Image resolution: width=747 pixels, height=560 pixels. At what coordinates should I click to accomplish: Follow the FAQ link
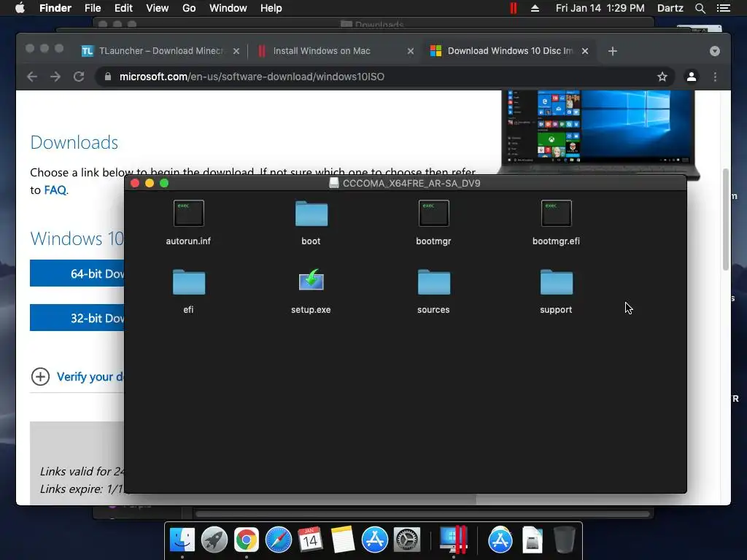(x=55, y=190)
